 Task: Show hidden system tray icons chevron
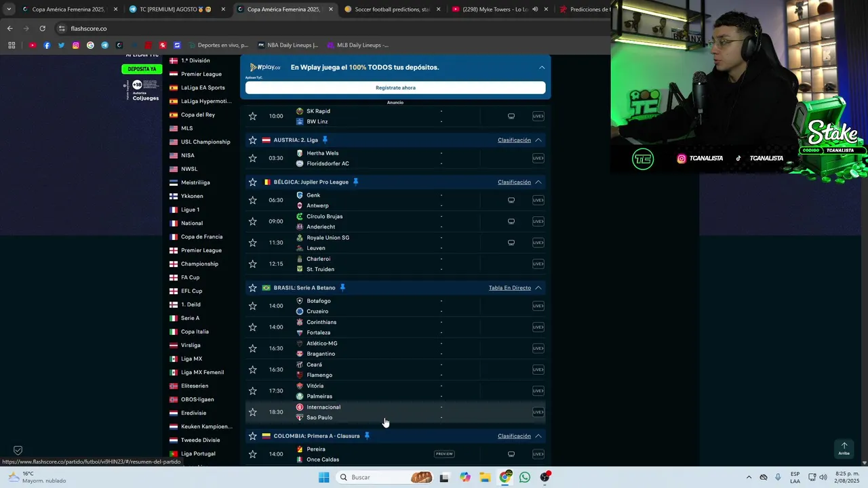[749, 477]
